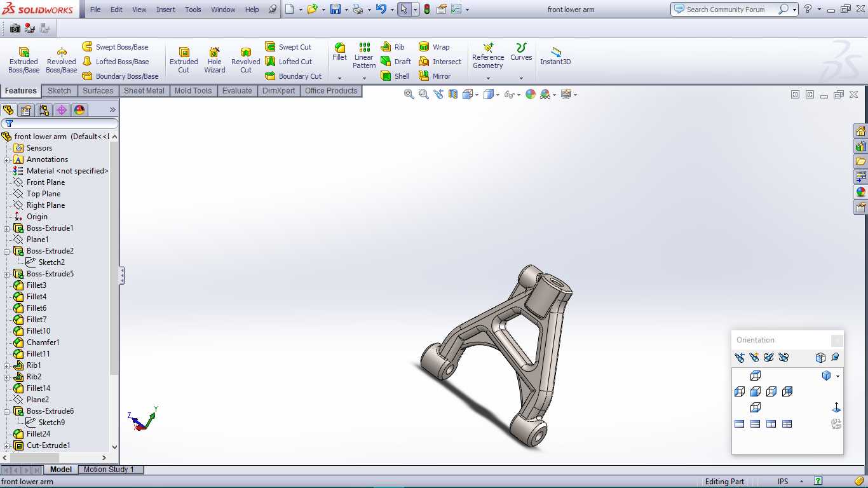Switch to the Sheet Metal tab

[144, 91]
